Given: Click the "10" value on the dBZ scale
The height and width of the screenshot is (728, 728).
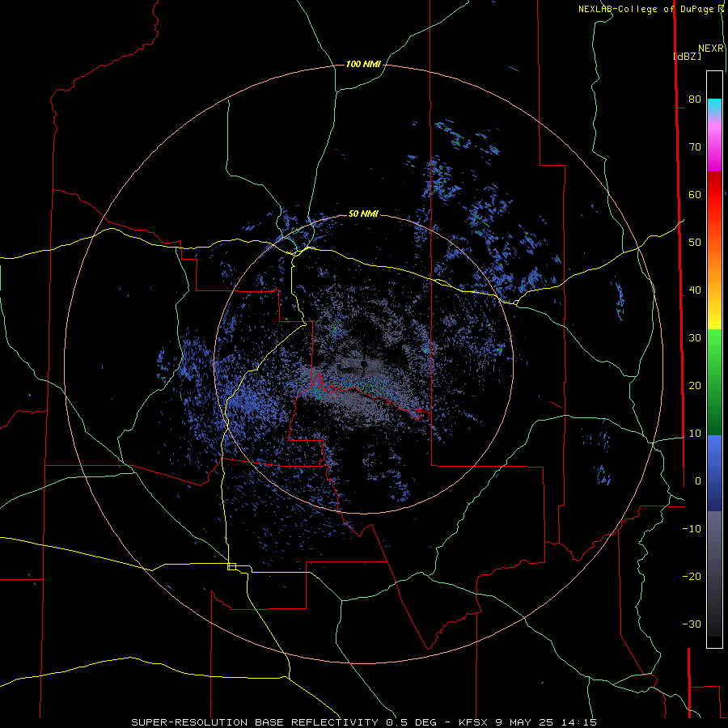Looking at the screenshot, I should point(695,434).
